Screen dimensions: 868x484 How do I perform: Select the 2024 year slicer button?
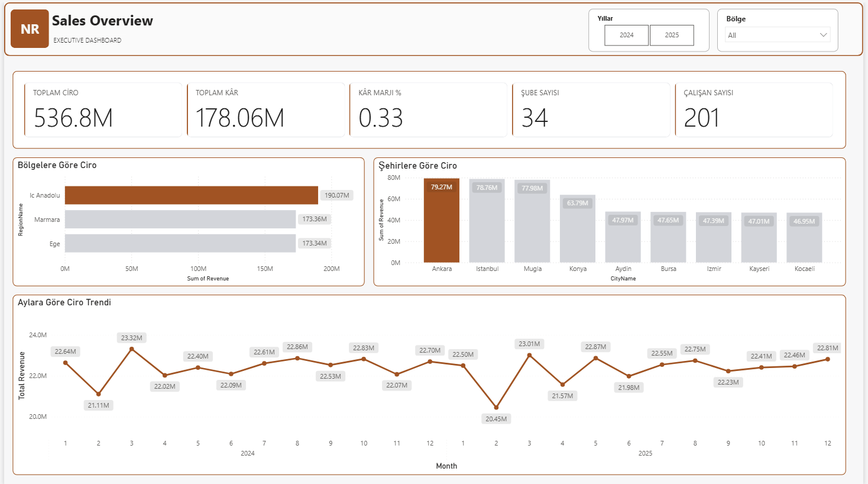(626, 36)
